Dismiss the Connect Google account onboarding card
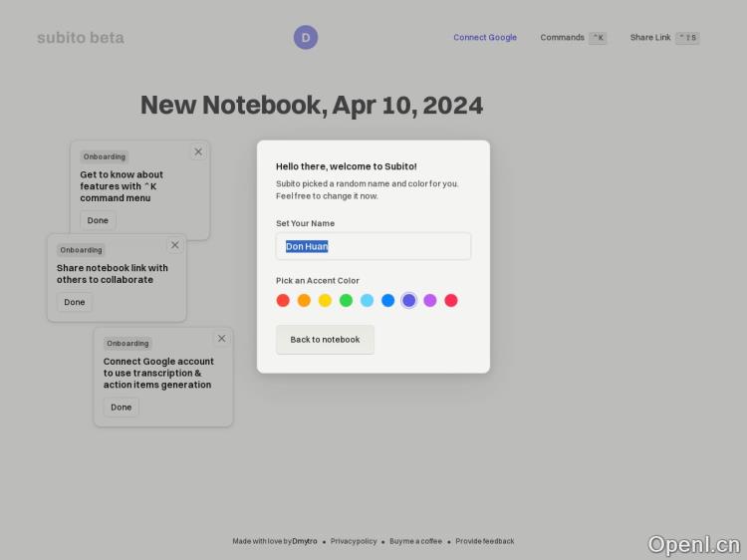The width and height of the screenshot is (747, 560). (221, 339)
